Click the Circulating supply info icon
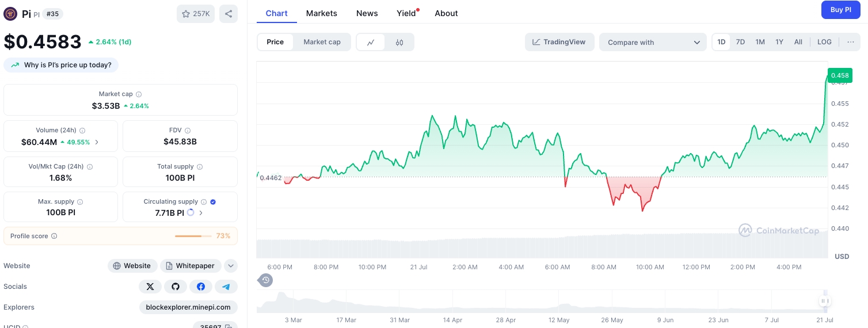The height and width of the screenshot is (328, 868). [204, 202]
